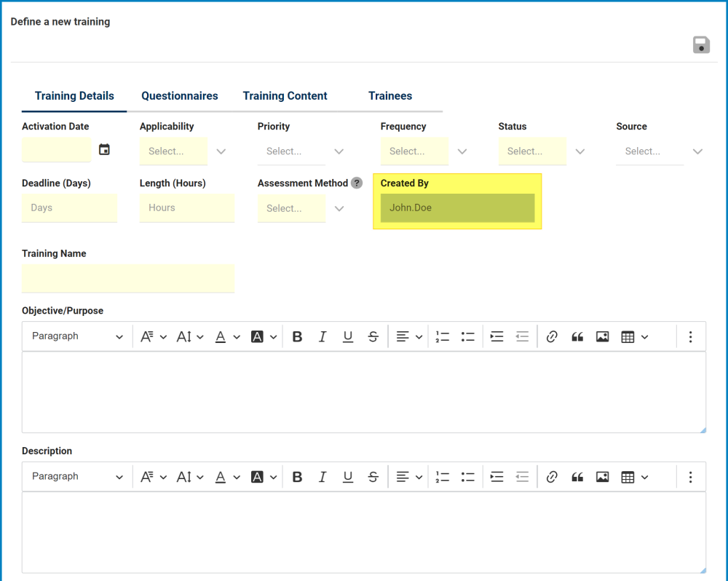Open the Activation Date calendar picker
The image size is (728, 581).
click(104, 149)
